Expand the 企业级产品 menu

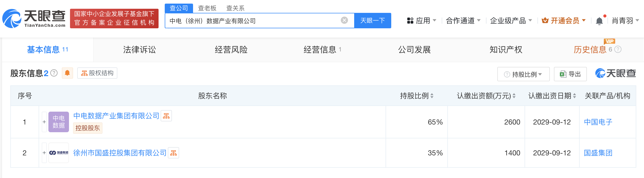coord(511,21)
